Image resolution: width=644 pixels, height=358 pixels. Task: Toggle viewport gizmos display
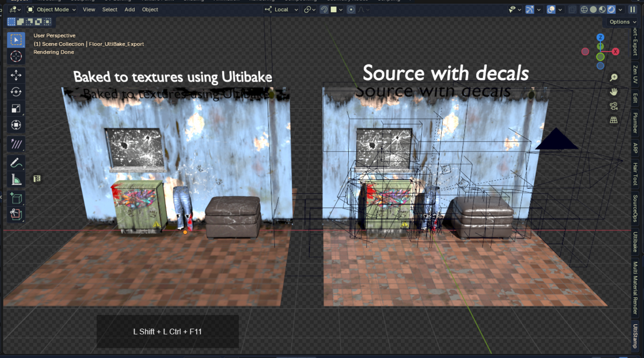530,9
